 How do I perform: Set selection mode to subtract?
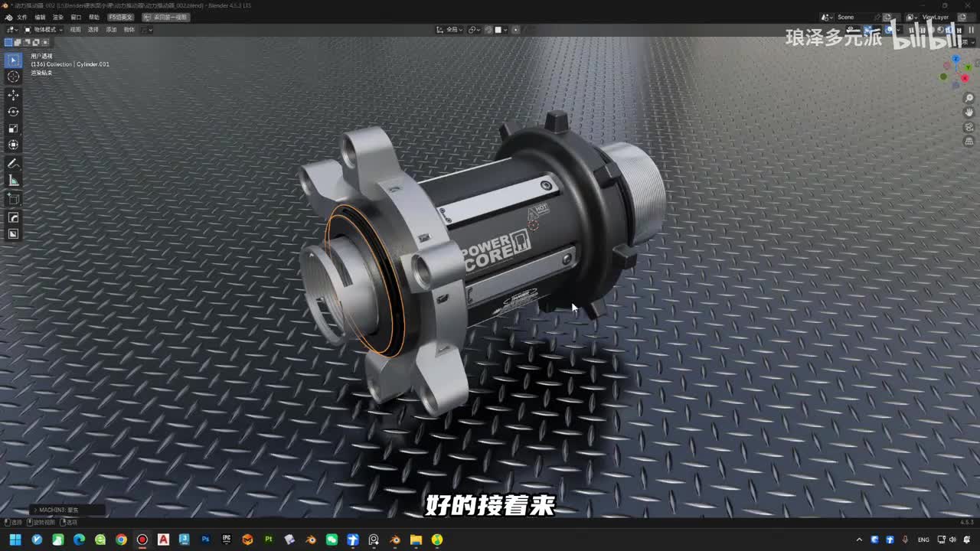click(27, 42)
